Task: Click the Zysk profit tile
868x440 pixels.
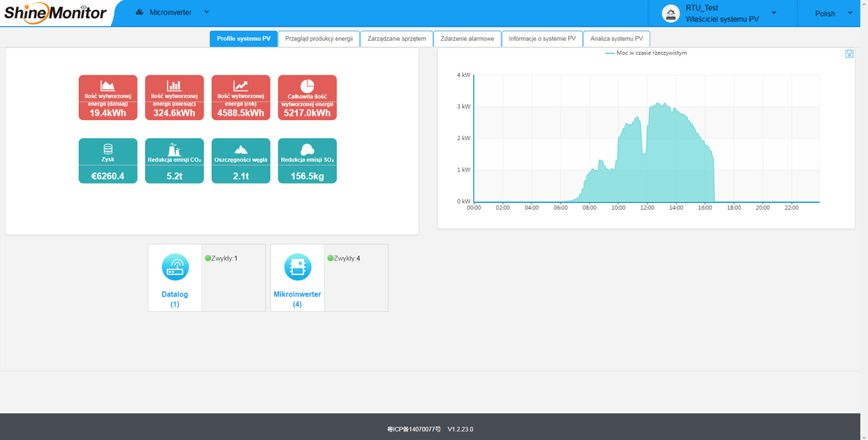Action: pyautogui.click(x=108, y=161)
